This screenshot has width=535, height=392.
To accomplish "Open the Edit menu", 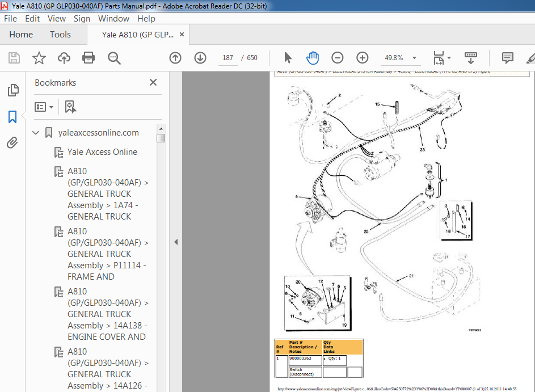I will pyautogui.click(x=32, y=18).
